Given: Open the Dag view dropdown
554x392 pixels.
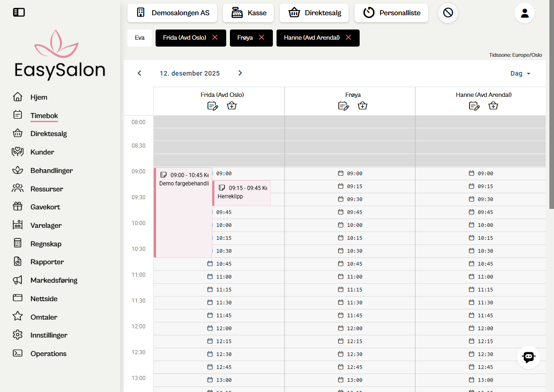Looking at the screenshot, I should 520,74.
